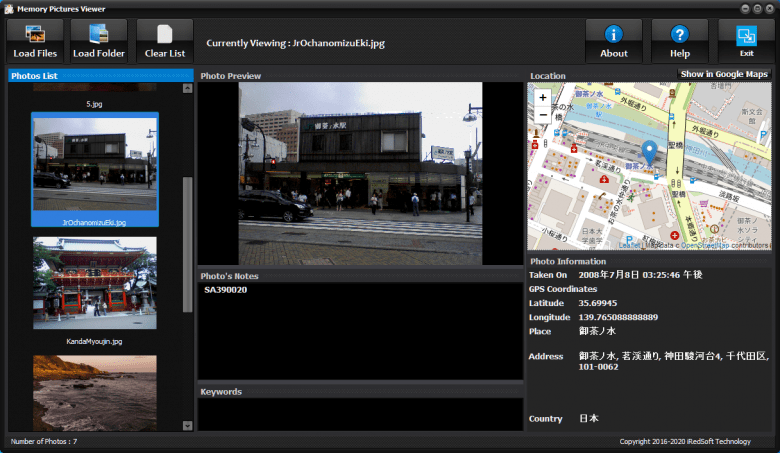Click the Country value 日本
The width and height of the screenshot is (780, 453).
pos(588,419)
